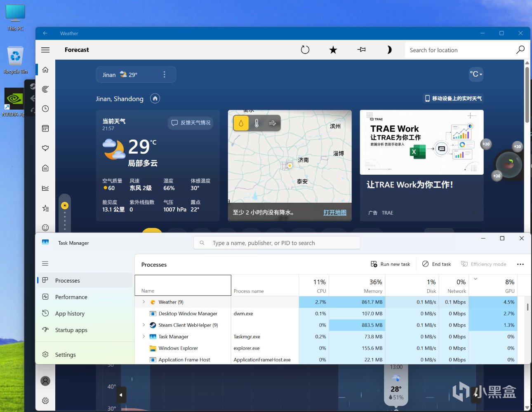Expand the Task Manager process row
The image size is (532, 412).
(x=144, y=337)
